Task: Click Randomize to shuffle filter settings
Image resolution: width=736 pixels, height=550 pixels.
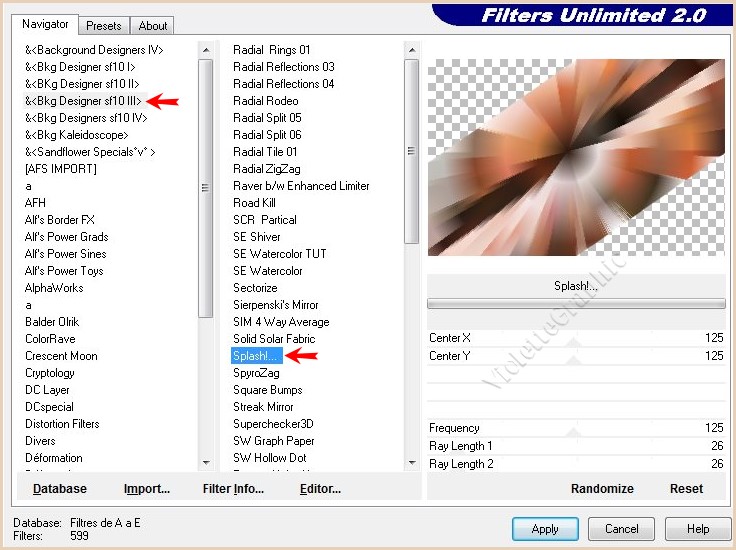Action: tap(602, 489)
